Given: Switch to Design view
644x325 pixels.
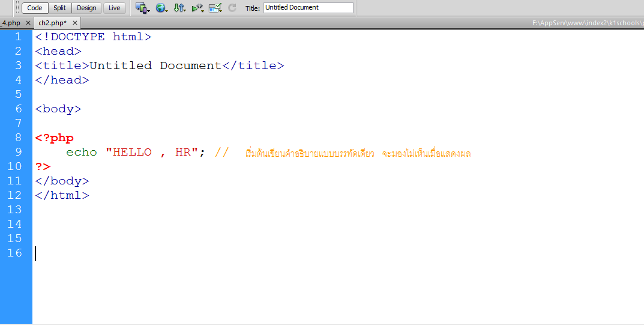Looking at the screenshot, I should point(86,8).
